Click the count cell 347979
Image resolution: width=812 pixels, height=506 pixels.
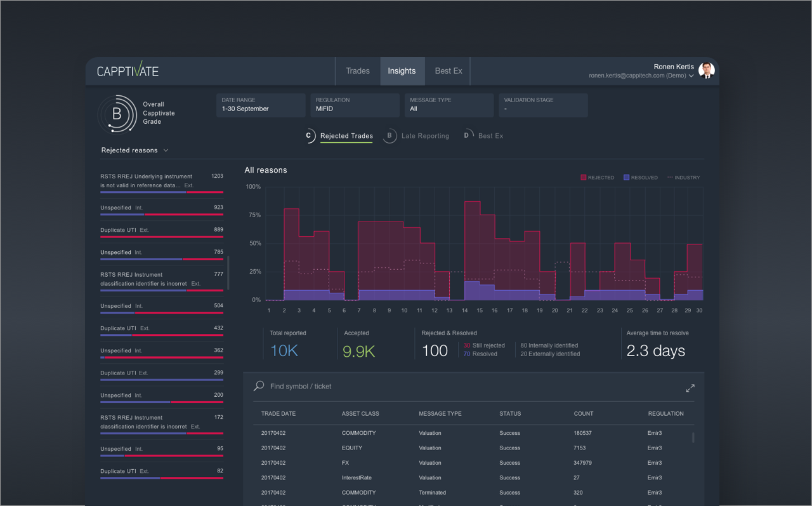(584, 463)
